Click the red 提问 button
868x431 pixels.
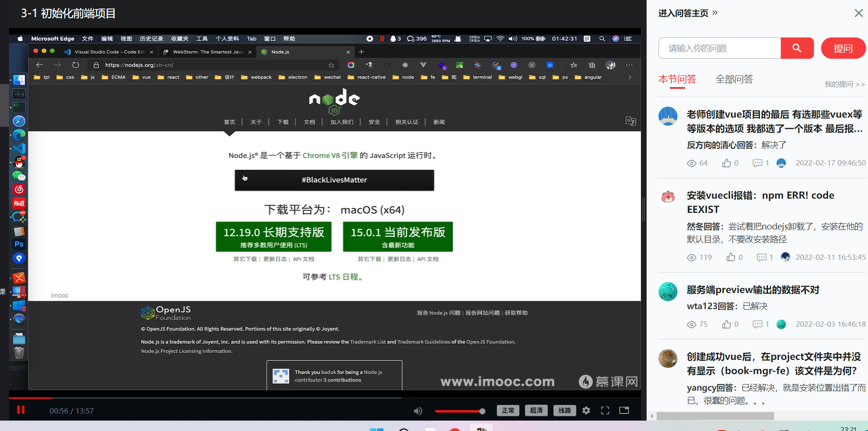(x=843, y=48)
